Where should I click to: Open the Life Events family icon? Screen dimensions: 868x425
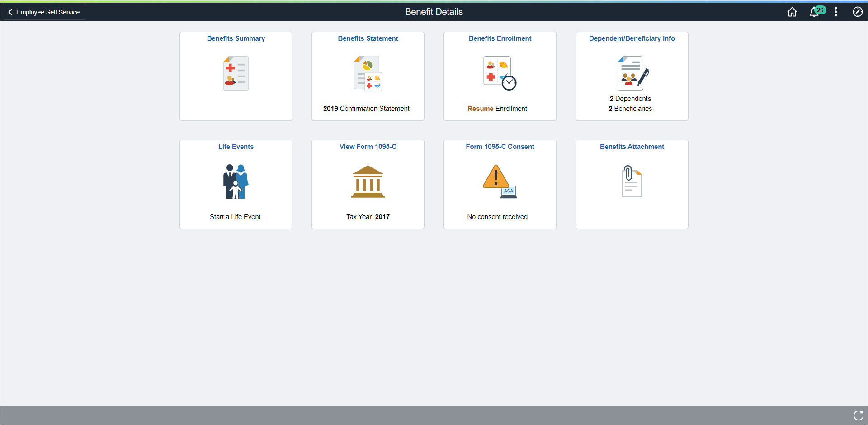point(236,181)
